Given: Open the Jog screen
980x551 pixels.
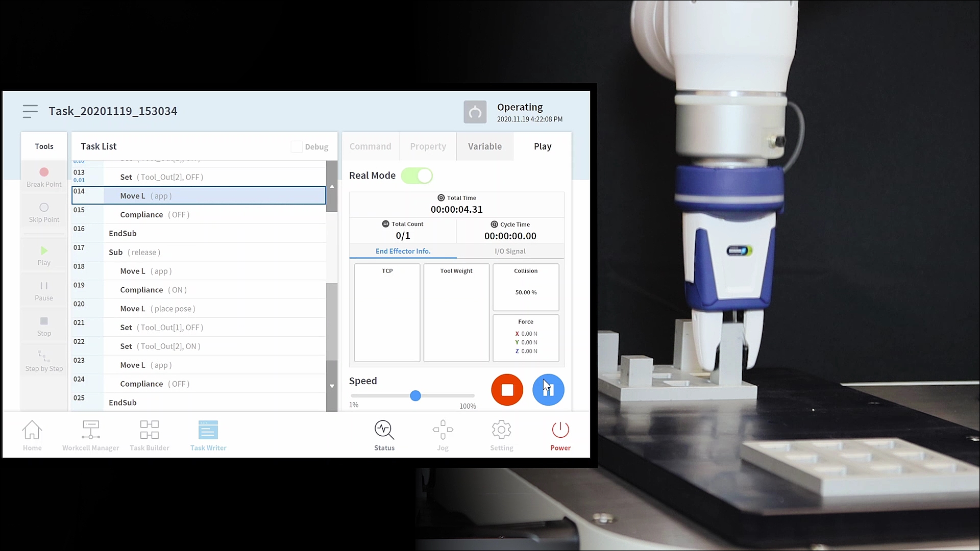Looking at the screenshot, I should 443,435.
